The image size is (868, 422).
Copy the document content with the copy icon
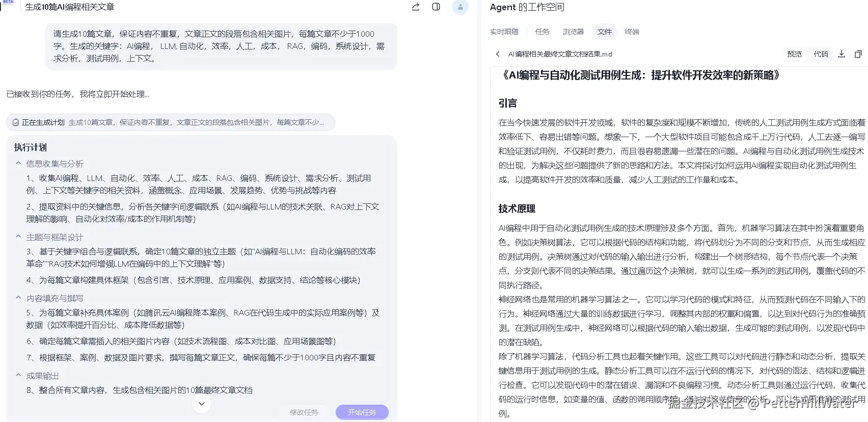[858, 54]
